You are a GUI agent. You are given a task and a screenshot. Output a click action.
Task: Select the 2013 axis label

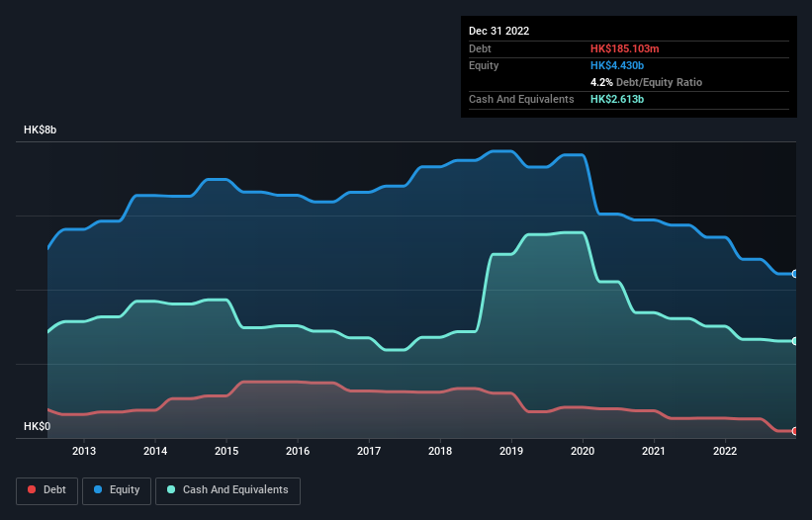point(84,451)
